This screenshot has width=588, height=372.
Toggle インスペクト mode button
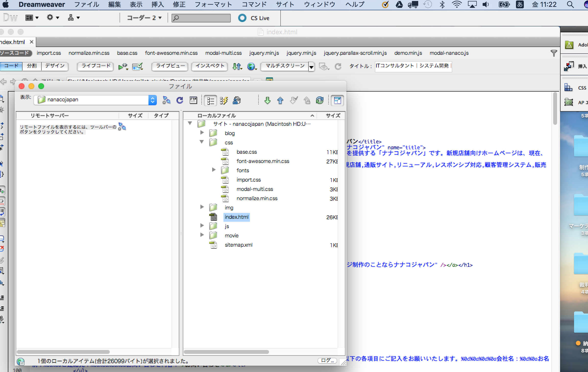pos(210,66)
